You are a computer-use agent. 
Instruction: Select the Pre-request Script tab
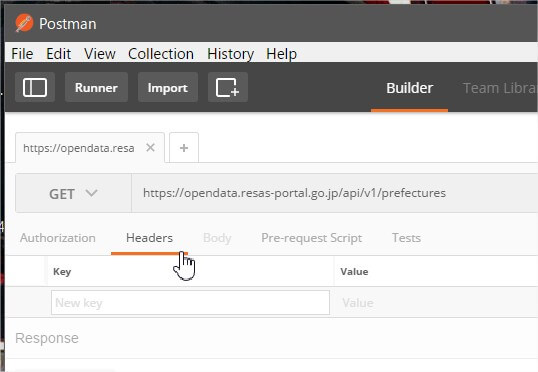point(312,238)
